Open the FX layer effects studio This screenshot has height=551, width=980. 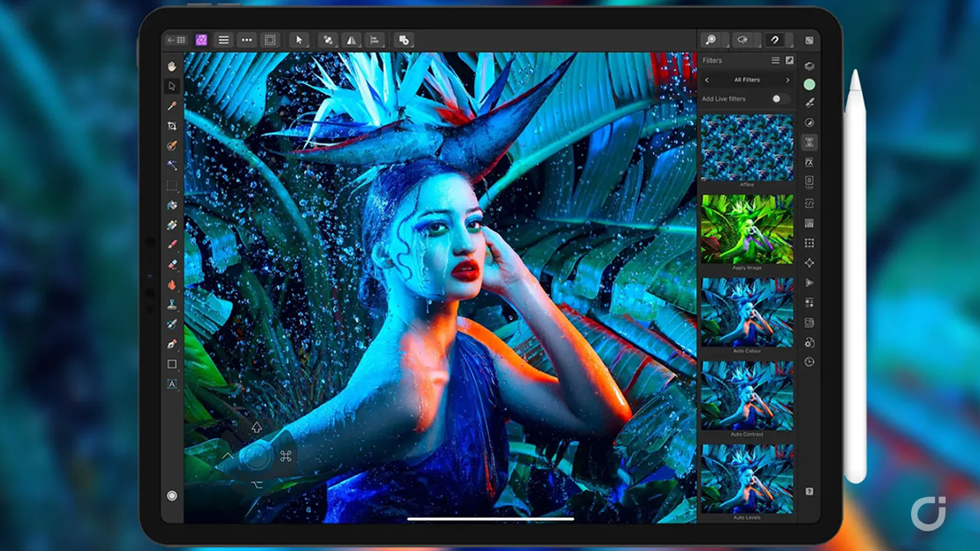809,162
